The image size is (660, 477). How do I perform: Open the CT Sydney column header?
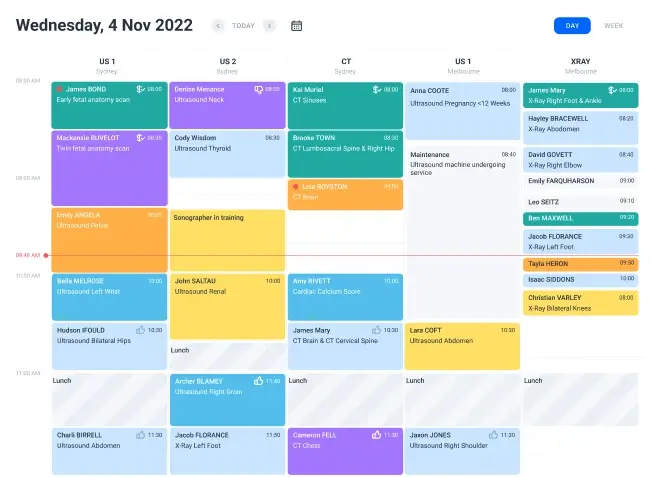pyautogui.click(x=345, y=66)
